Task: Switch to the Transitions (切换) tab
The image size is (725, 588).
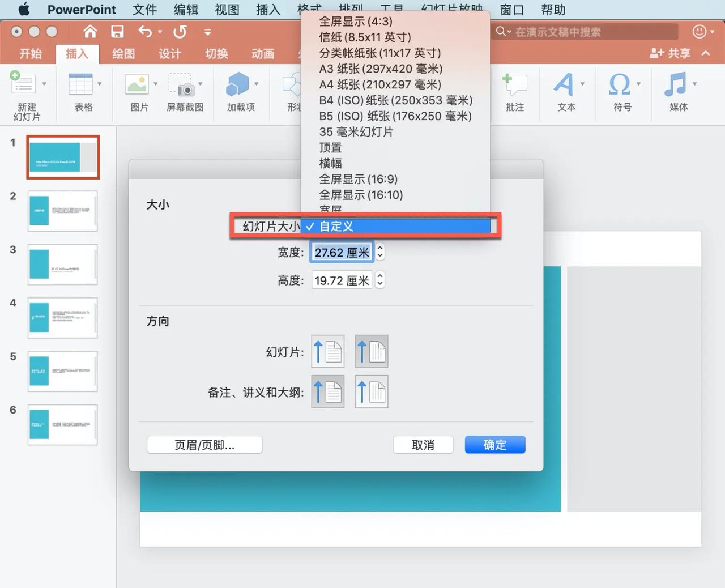Action: (216, 54)
